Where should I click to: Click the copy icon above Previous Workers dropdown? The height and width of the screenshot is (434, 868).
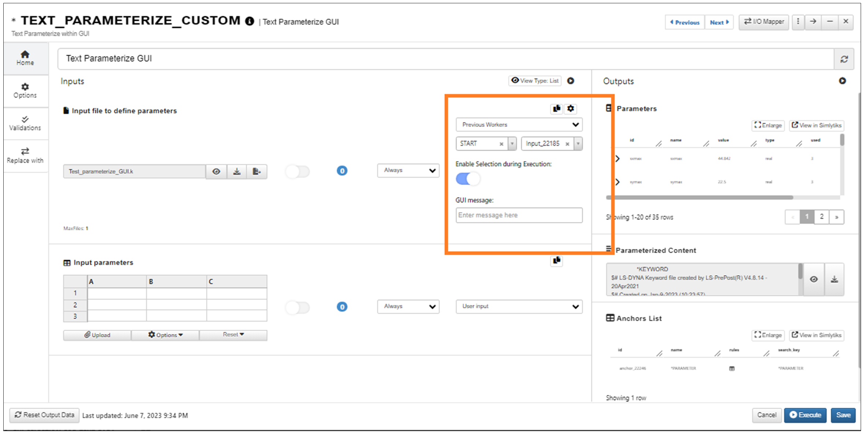point(557,108)
